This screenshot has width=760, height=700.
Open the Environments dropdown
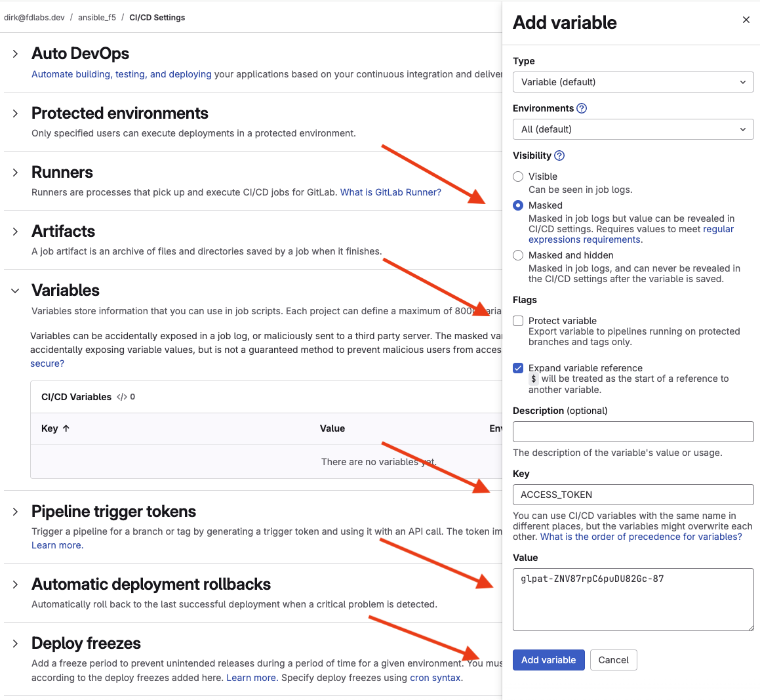[x=633, y=129]
